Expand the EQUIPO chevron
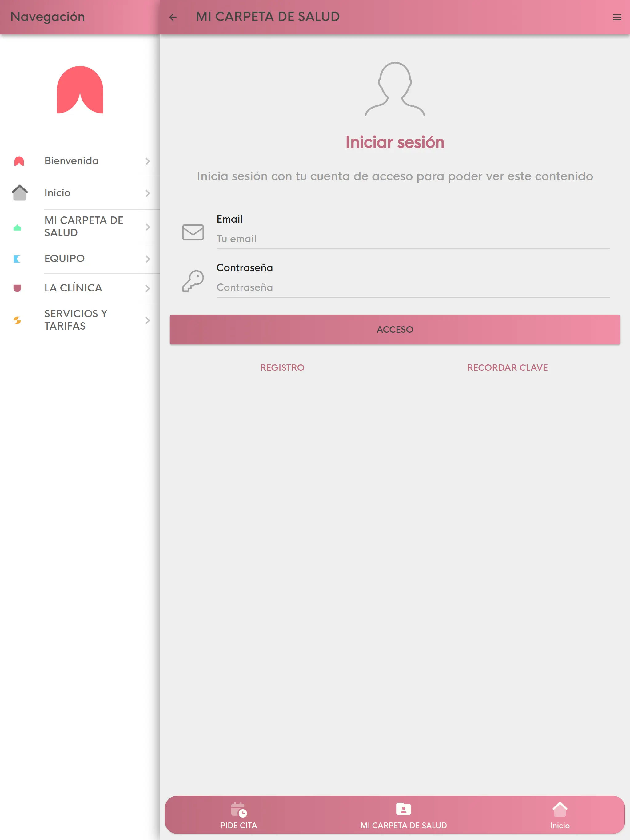The image size is (630, 840). tap(148, 259)
